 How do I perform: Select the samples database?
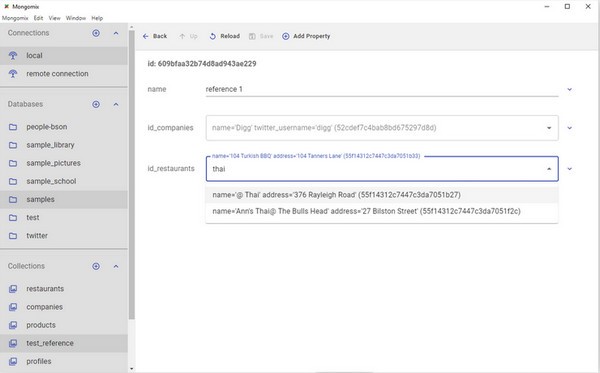pos(64,199)
